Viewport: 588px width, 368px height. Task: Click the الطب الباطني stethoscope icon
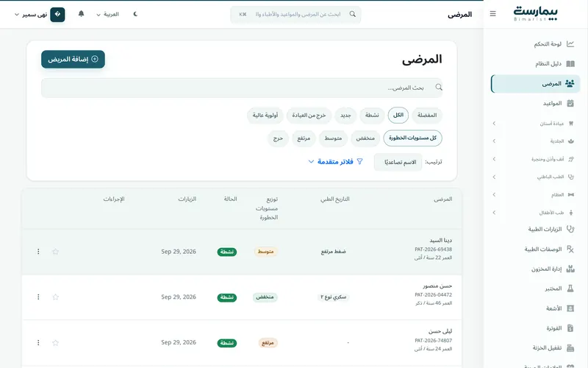coord(571,177)
